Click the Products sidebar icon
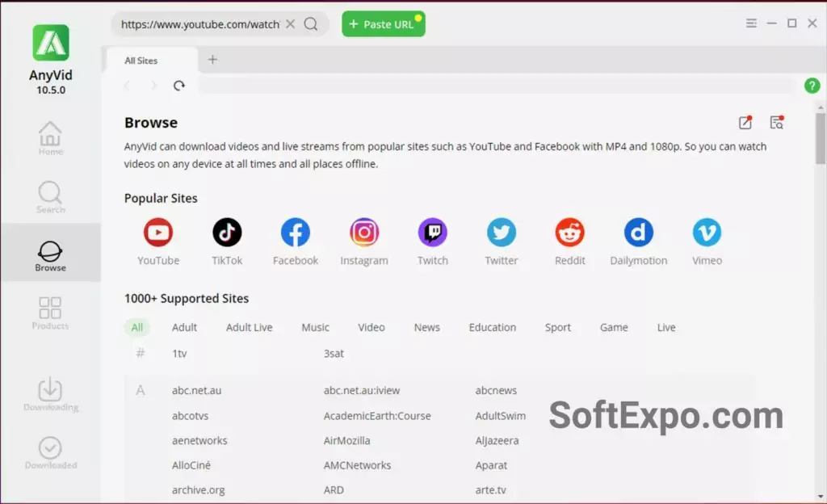Viewport: 827px width, 504px height. click(50, 313)
